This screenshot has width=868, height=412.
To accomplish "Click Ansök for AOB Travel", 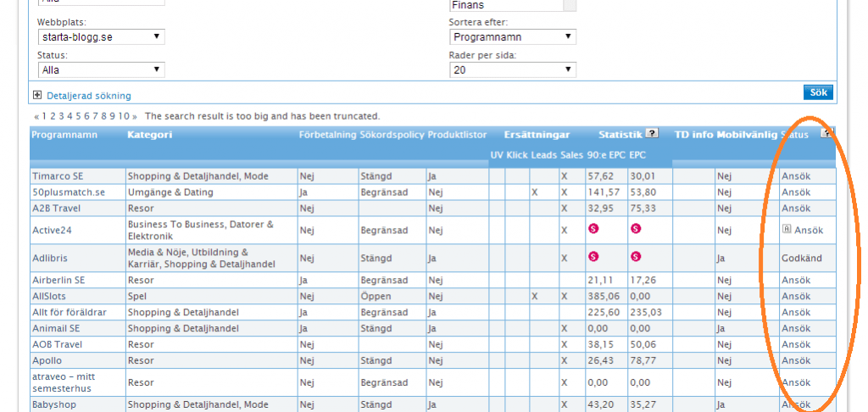I will point(796,344).
